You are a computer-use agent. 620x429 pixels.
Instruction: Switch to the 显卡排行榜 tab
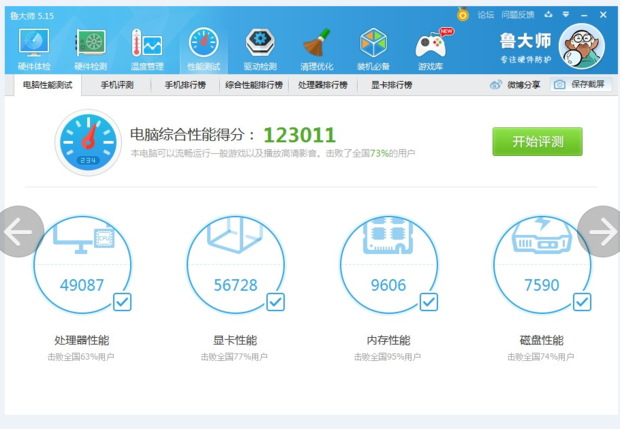click(x=391, y=85)
